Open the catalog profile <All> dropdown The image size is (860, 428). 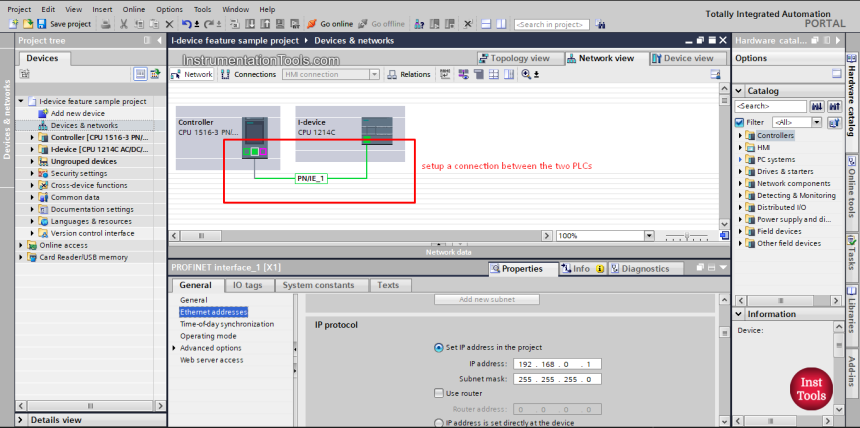coord(817,123)
